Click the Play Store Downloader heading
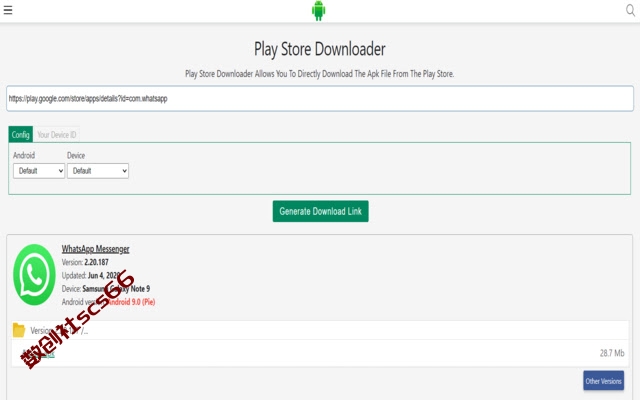Viewport: 640px width, 400px height. tap(320, 49)
